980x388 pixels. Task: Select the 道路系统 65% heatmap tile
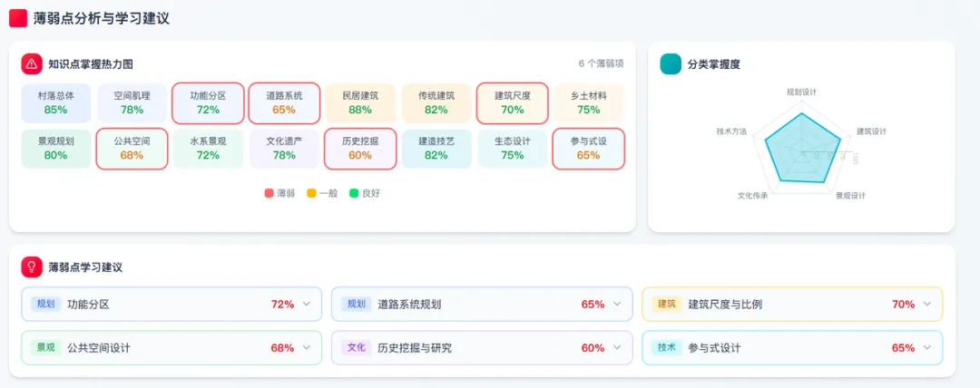click(284, 102)
